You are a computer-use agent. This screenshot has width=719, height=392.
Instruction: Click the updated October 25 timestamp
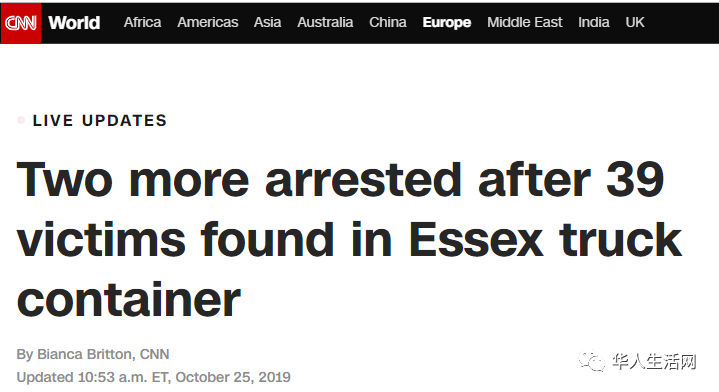(154, 377)
